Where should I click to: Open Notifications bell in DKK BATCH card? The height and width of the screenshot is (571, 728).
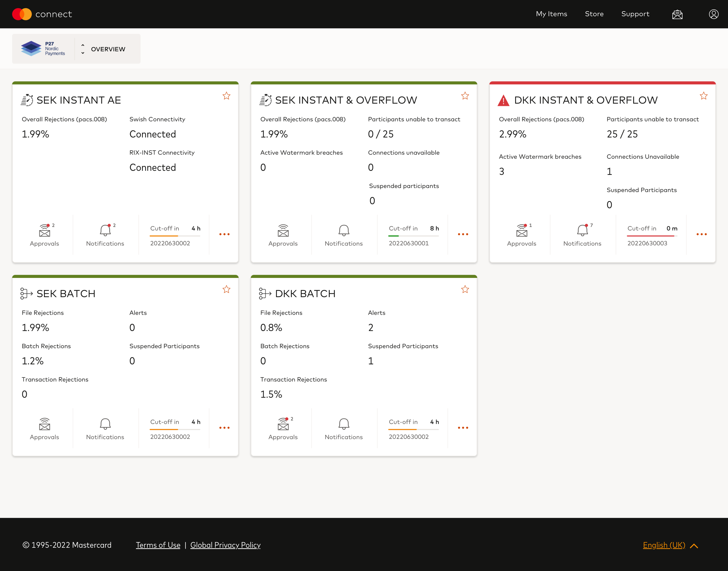point(344,429)
